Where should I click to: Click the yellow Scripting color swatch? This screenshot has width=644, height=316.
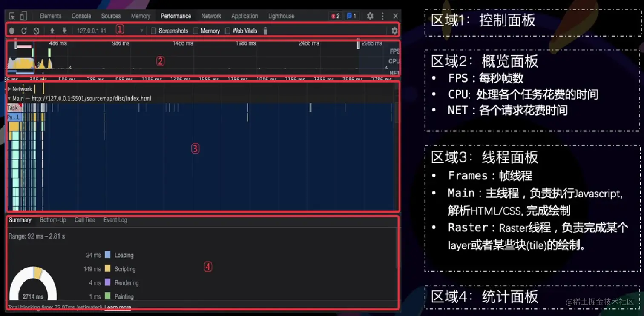(x=107, y=268)
